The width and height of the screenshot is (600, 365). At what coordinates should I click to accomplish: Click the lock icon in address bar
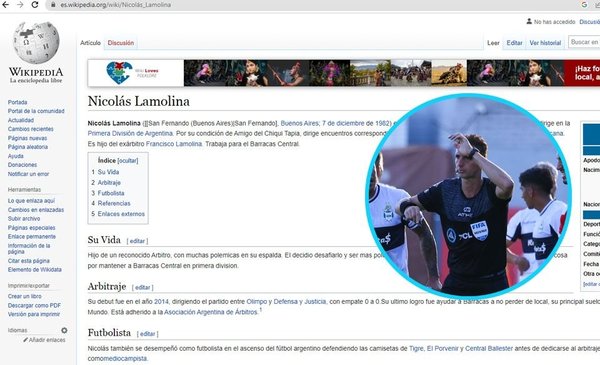click(x=53, y=5)
